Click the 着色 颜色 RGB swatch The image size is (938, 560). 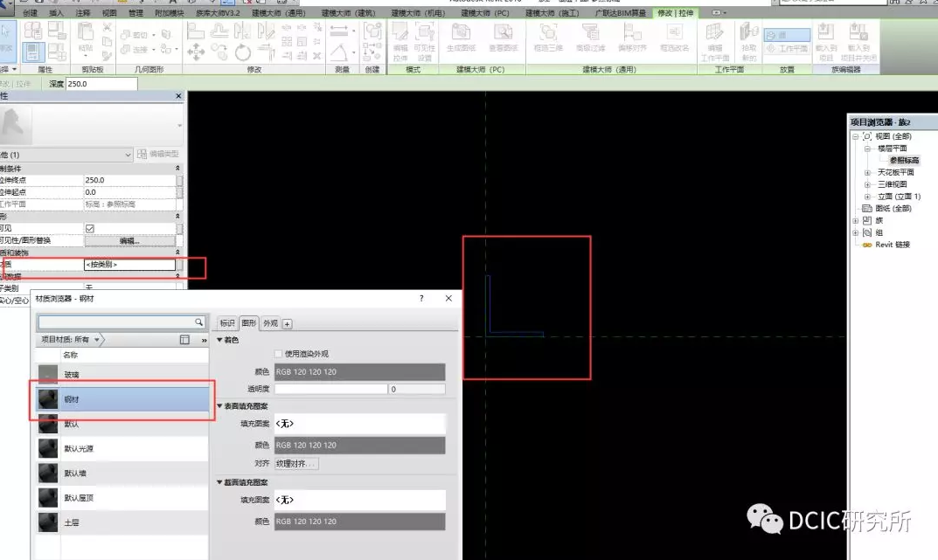(359, 371)
